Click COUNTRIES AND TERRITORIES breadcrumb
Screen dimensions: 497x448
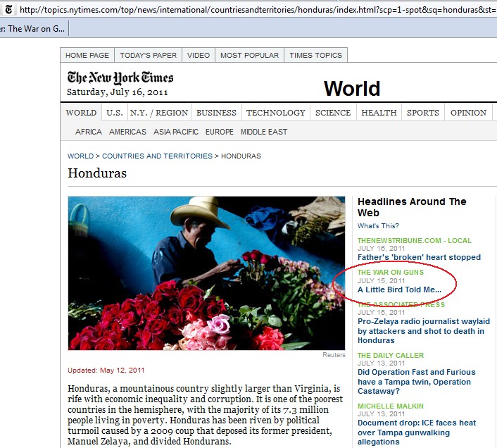157,156
